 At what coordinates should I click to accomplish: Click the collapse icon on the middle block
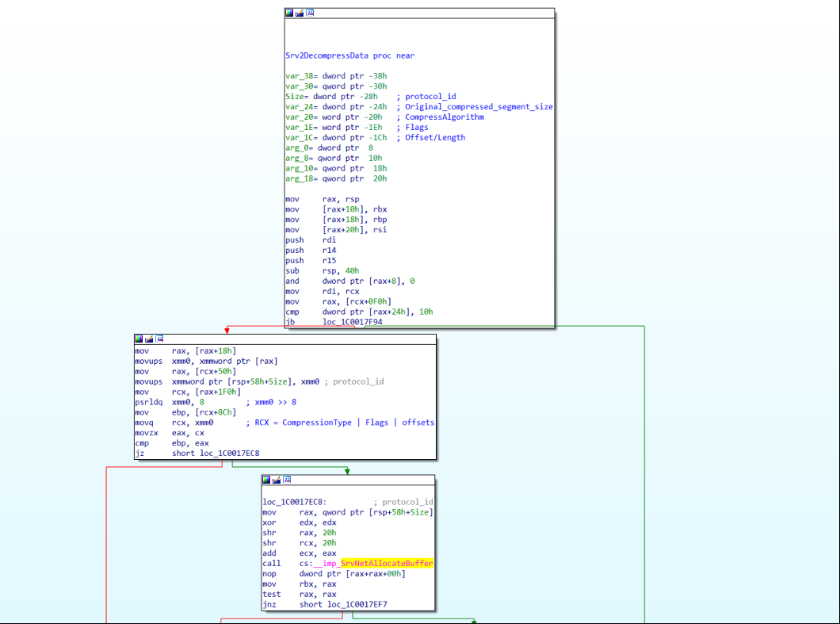(158, 337)
